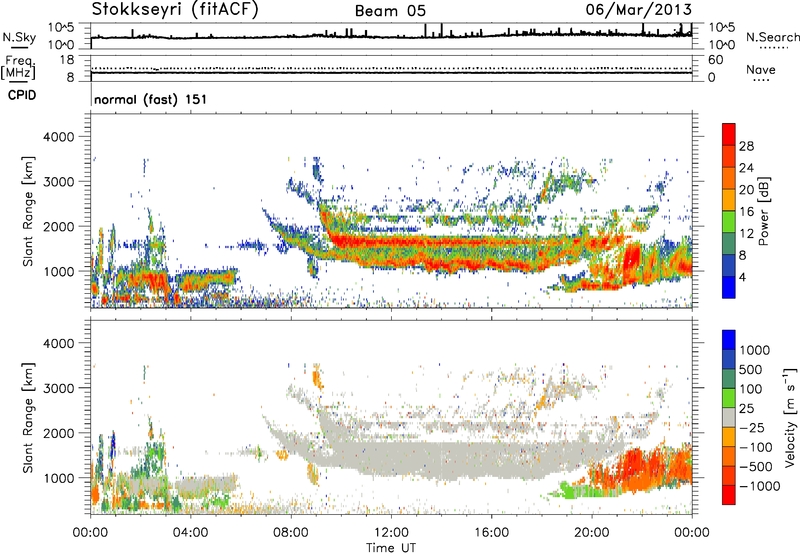This screenshot has width=800, height=554.
Task: Click the 'N.Sky' legend label
Action: tap(19, 37)
